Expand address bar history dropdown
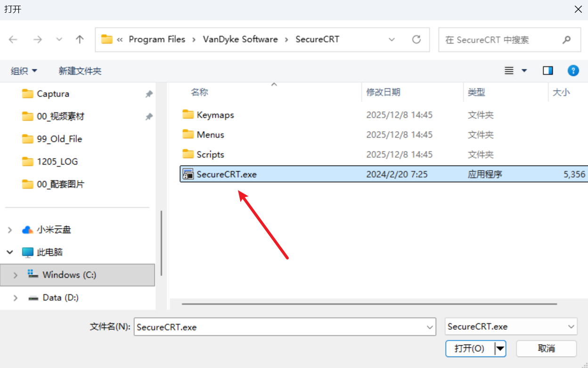588x368 pixels. pyautogui.click(x=392, y=40)
